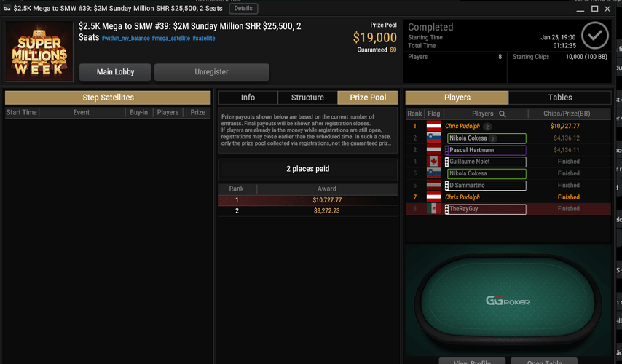Click the GG app icon in title bar
This screenshot has height=364, width=622.
click(x=7, y=8)
